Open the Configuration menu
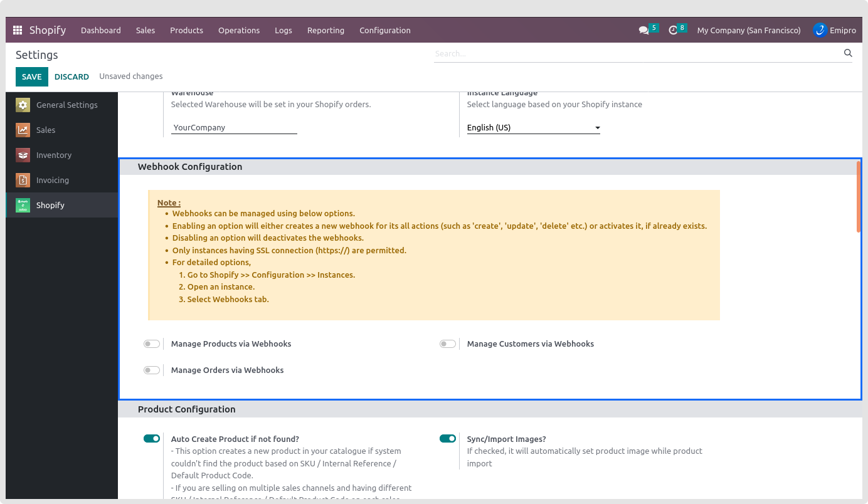This screenshot has width=868, height=504. [385, 30]
